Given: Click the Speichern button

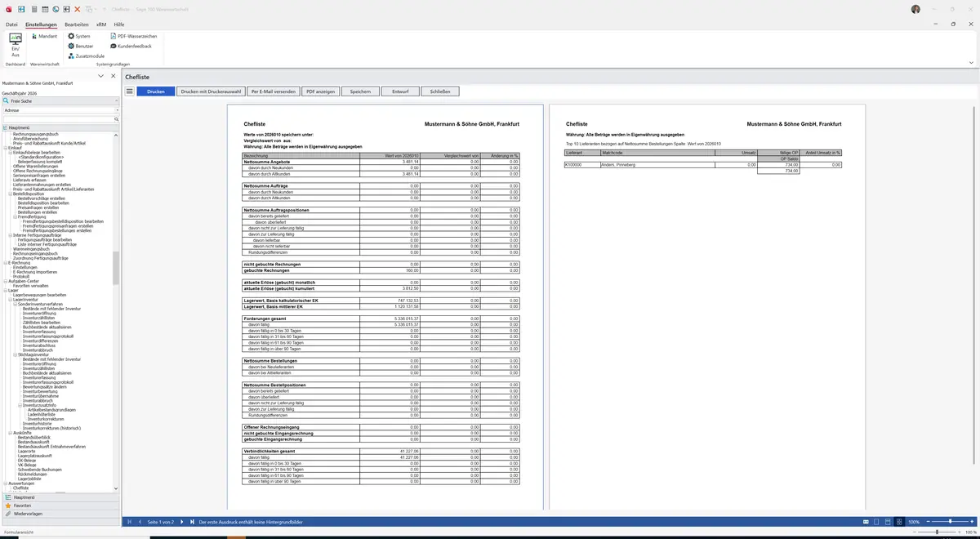Looking at the screenshot, I should click(x=360, y=91).
